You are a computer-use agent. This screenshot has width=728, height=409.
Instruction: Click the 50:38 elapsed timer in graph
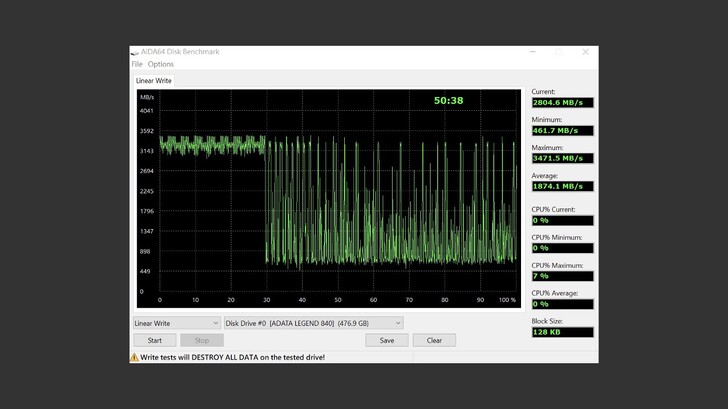[448, 100]
